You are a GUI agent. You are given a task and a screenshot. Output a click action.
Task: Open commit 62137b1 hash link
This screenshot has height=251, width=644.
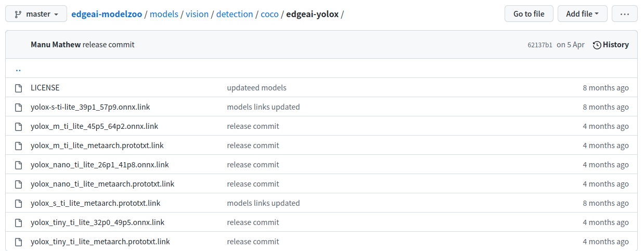(x=539, y=45)
